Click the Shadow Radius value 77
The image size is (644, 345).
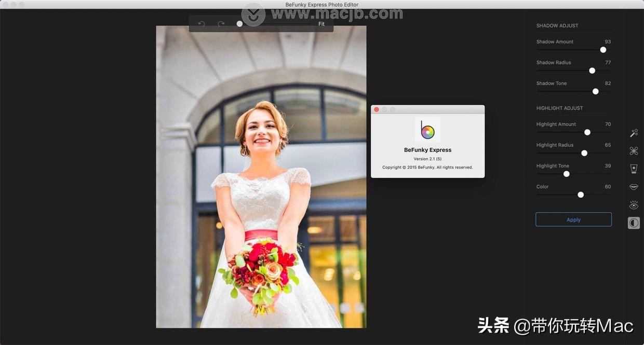pyautogui.click(x=608, y=62)
